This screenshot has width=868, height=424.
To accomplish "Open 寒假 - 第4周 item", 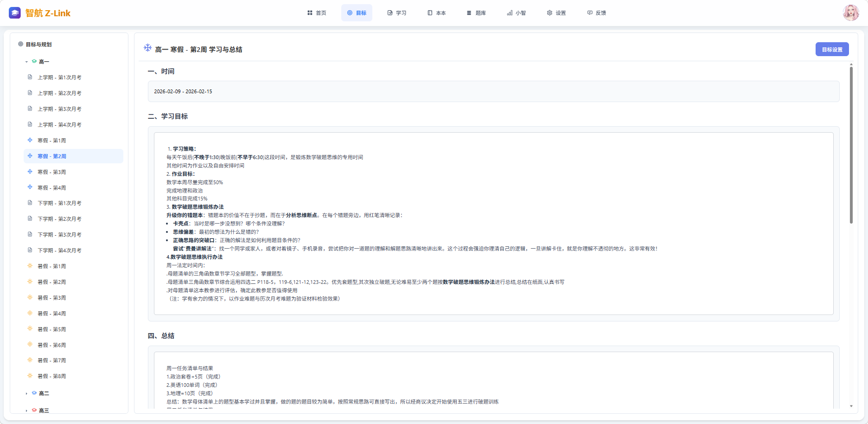I will point(73,188).
